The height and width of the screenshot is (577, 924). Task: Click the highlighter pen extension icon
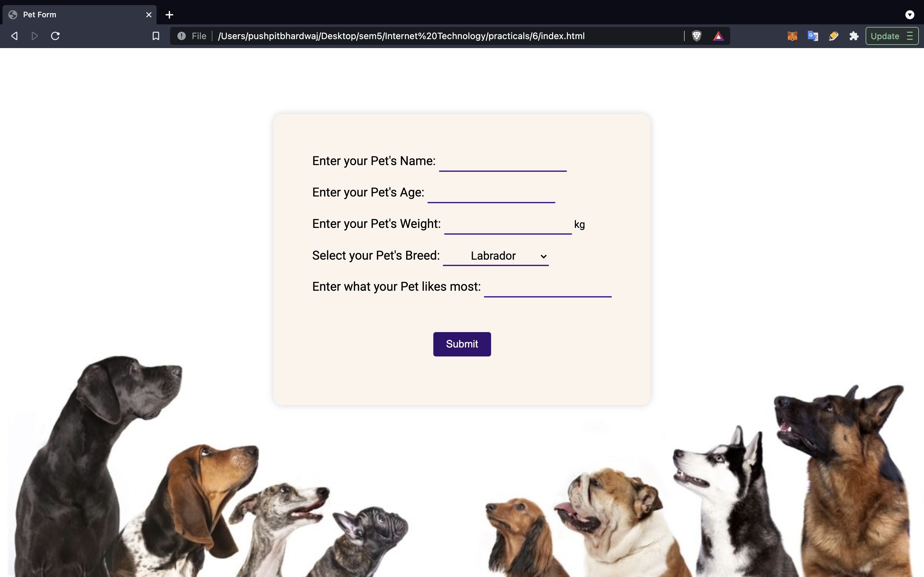click(x=834, y=36)
